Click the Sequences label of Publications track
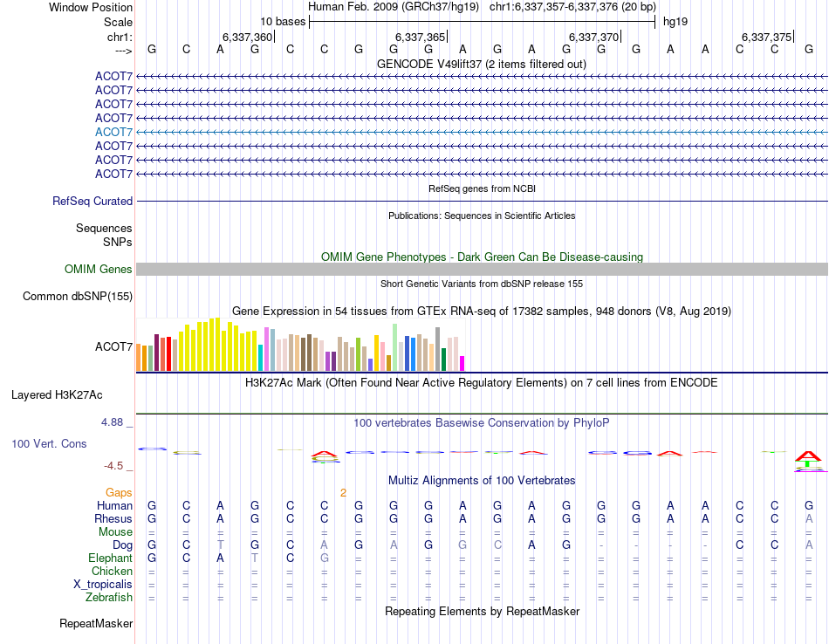The image size is (829, 644). pyautogui.click(x=104, y=228)
